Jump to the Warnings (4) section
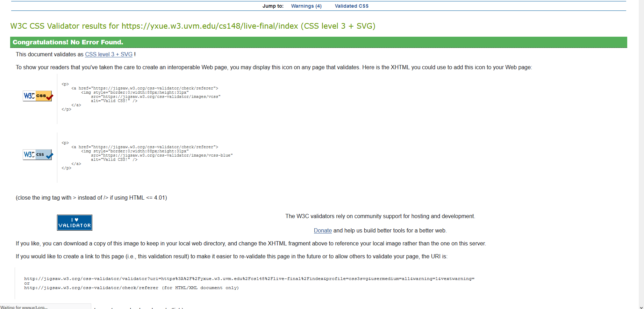This screenshot has height=309, width=644. click(x=306, y=6)
